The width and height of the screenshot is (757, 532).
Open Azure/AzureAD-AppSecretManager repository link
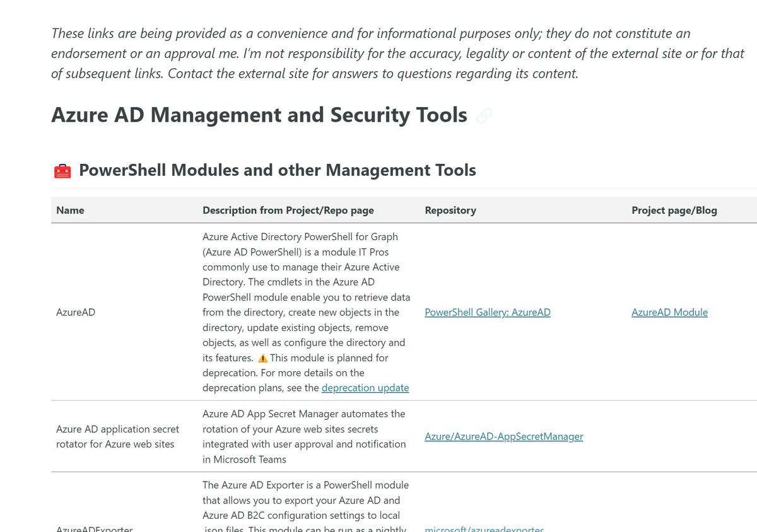(x=504, y=436)
